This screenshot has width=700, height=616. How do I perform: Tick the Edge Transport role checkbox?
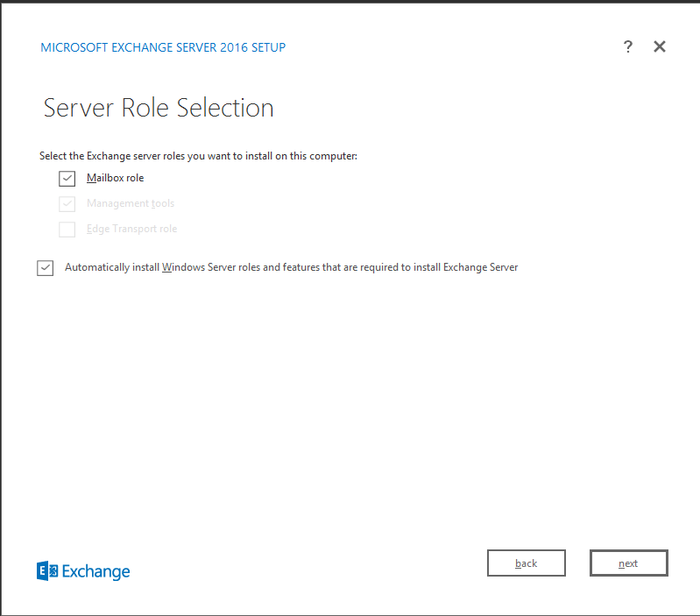tap(67, 230)
